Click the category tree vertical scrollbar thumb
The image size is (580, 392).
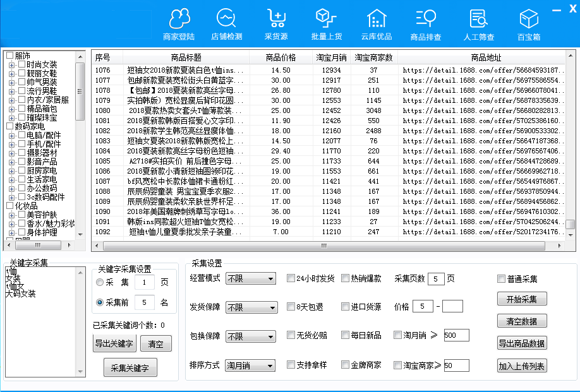tap(80, 92)
